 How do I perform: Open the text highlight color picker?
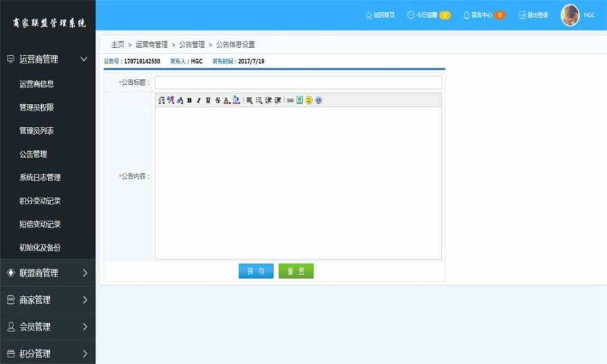coord(236,100)
